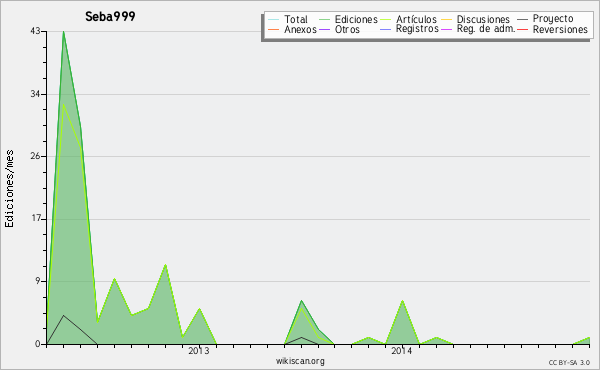Click the 43-edit peak of the green line
Screen dimensions: 600x370
[x=64, y=32]
